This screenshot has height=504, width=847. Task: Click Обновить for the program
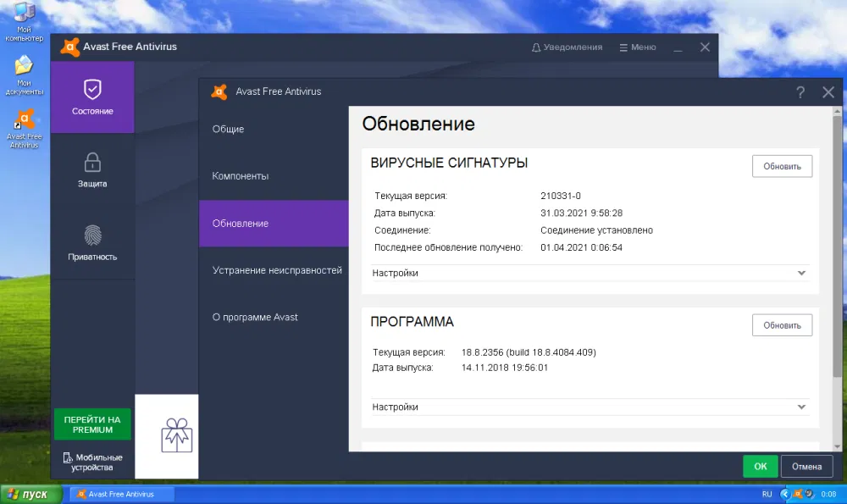782,325
